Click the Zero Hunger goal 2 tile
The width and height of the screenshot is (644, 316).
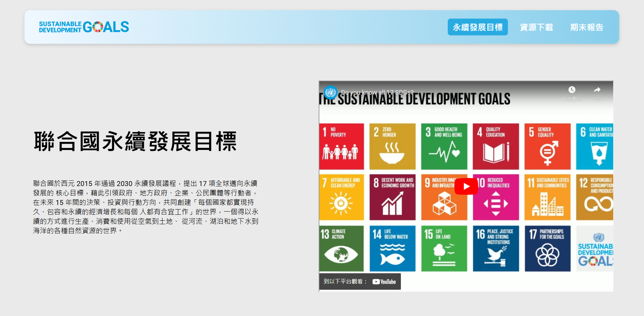pos(392,146)
